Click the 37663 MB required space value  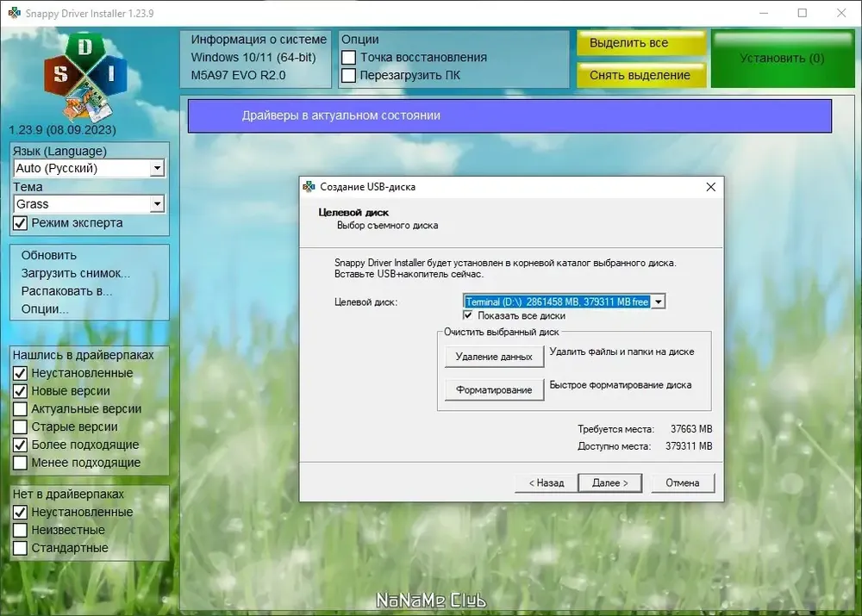691,429
